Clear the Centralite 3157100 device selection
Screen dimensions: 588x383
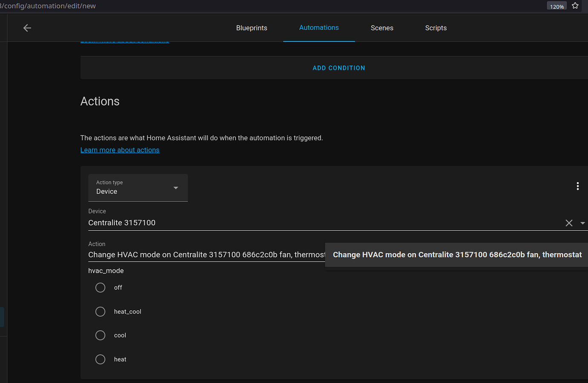point(568,223)
